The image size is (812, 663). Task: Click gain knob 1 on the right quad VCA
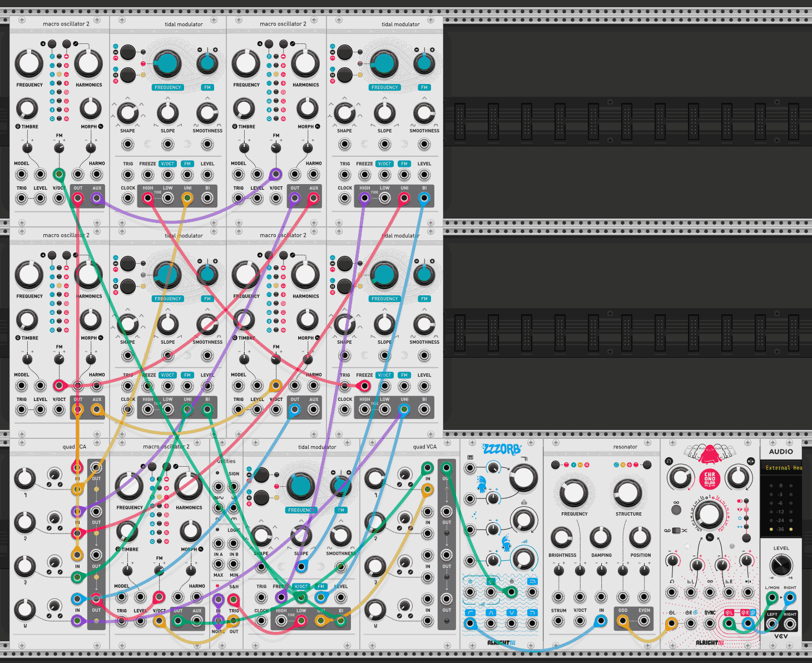coord(375,478)
